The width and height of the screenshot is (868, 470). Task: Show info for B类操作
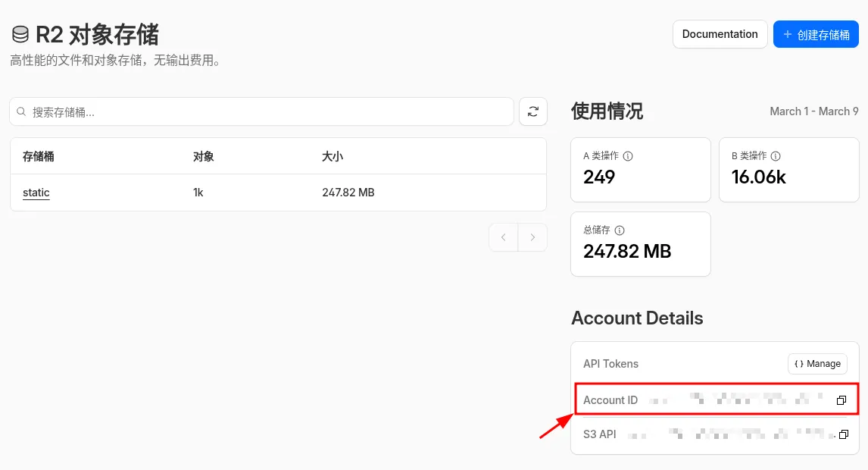(776, 156)
